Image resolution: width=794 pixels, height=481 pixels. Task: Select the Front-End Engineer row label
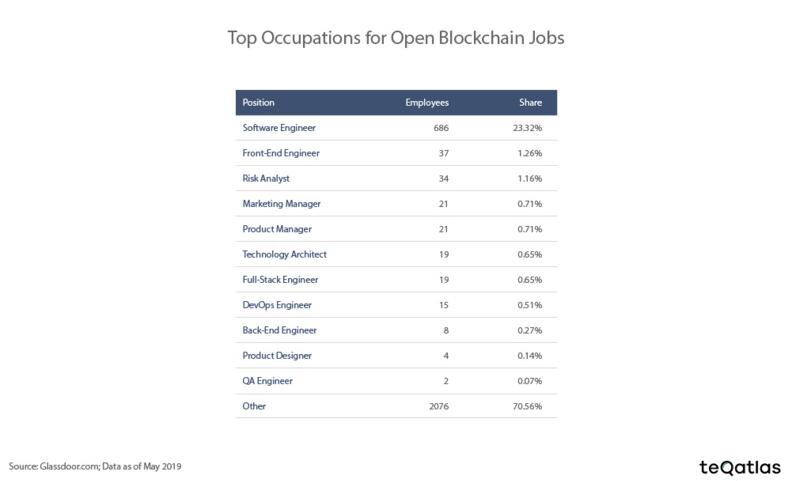[x=280, y=153]
